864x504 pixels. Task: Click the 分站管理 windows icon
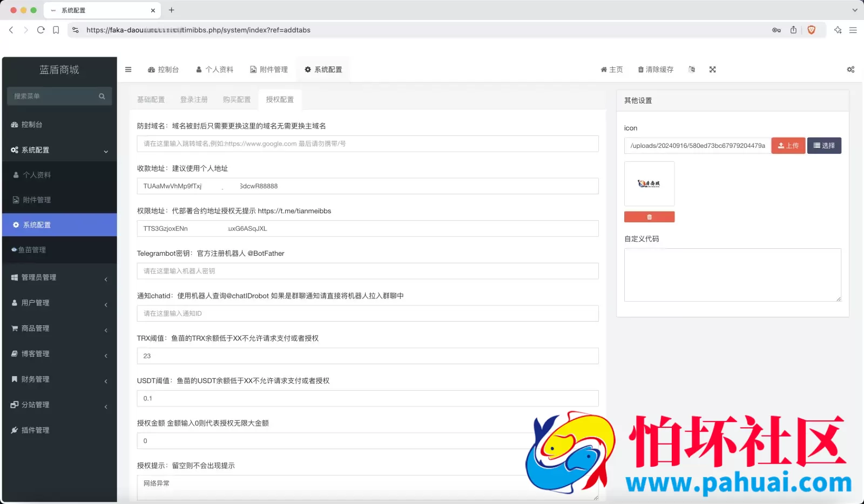point(15,404)
